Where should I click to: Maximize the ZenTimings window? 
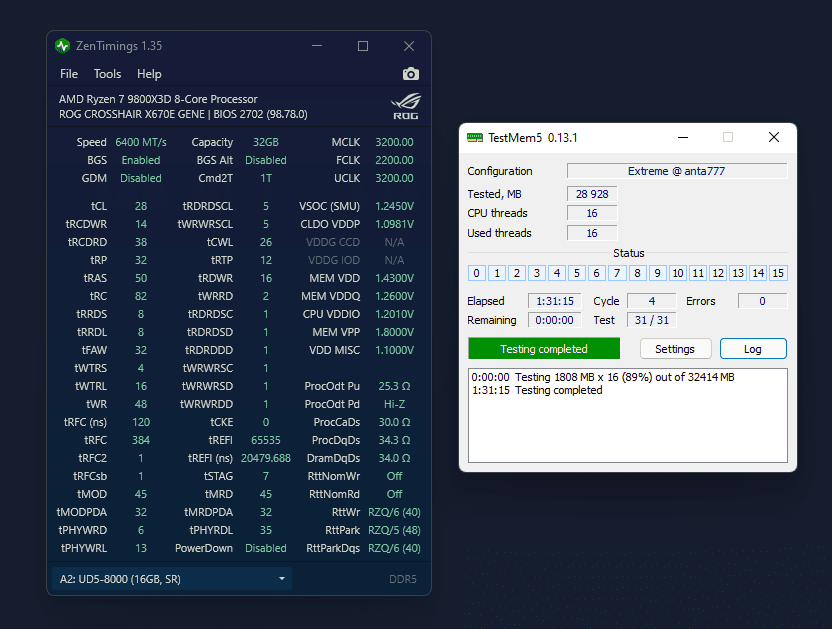pos(363,46)
